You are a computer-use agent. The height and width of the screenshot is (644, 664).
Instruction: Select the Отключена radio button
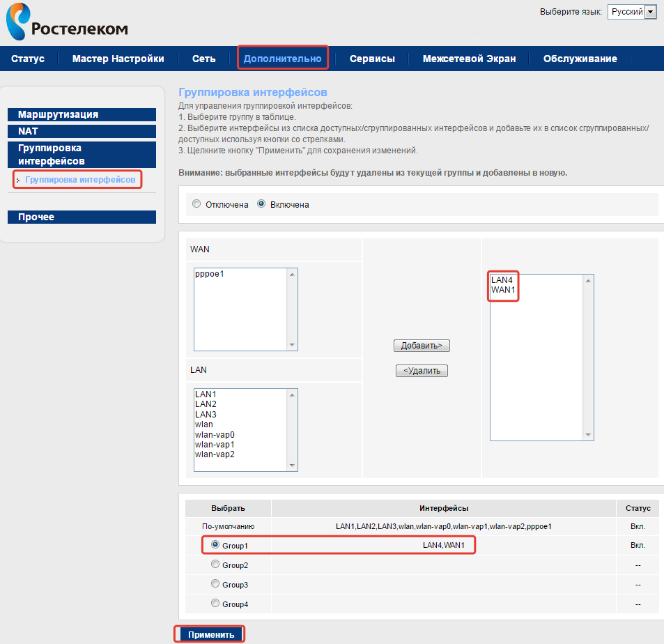point(197,204)
